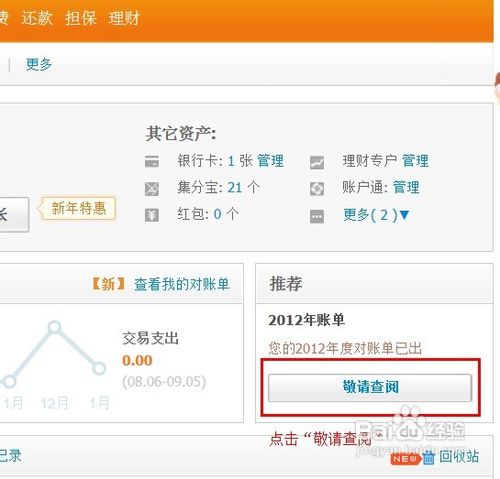
Task: Click 您的2012年度对账单已出 text
Action: [345, 348]
